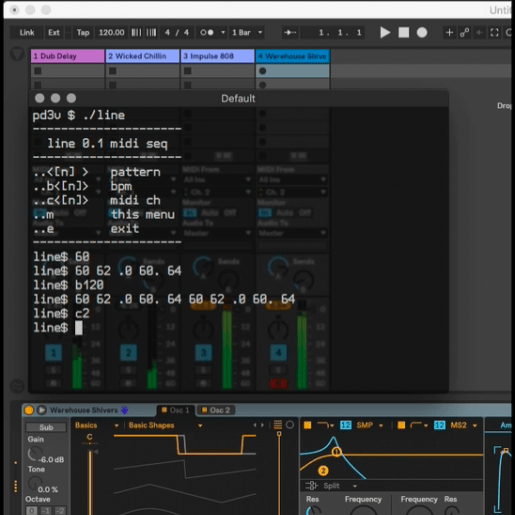Image resolution: width=515 pixels, height=515 pixels.
Task: Open the SMP filter circuit dropdown
Action: 370,425
